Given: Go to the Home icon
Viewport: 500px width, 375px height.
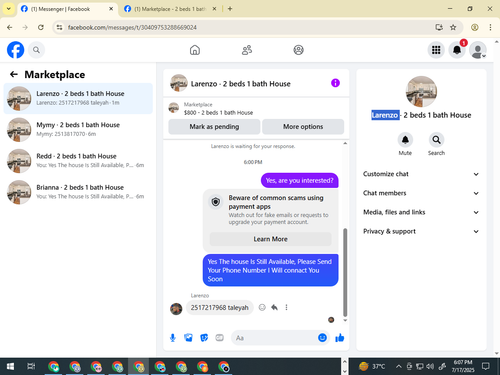Looking at the screenshot, I should point(195,50).
